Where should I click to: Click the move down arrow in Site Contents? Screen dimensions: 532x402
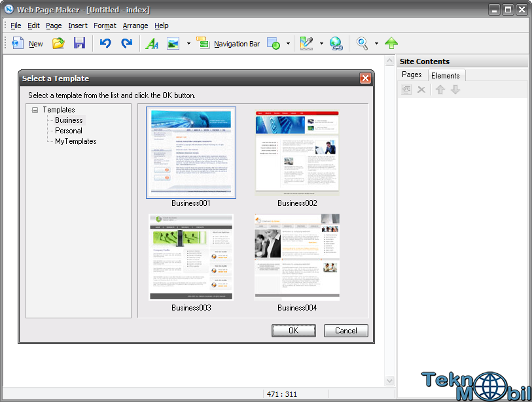(x=455, y=90)
